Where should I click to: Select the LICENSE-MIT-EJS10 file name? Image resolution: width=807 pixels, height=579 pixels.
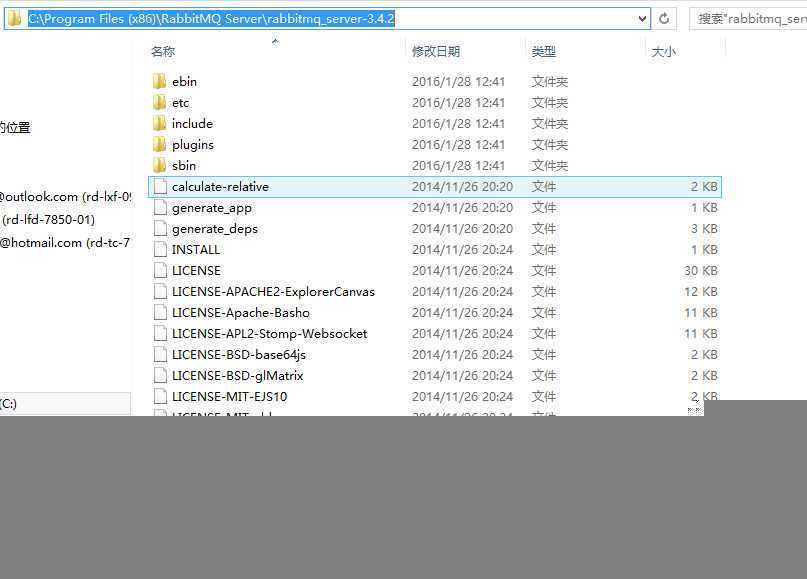pyautogui.click(x=230, y=396)
